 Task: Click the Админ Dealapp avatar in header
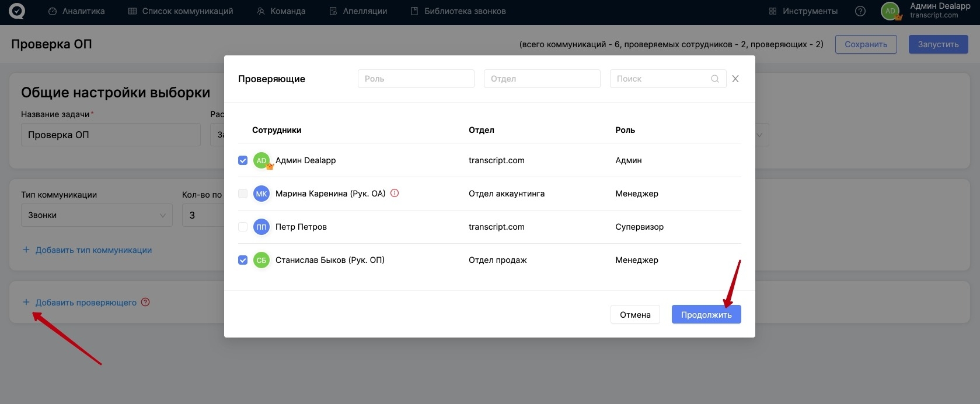[x=890, y=11]
